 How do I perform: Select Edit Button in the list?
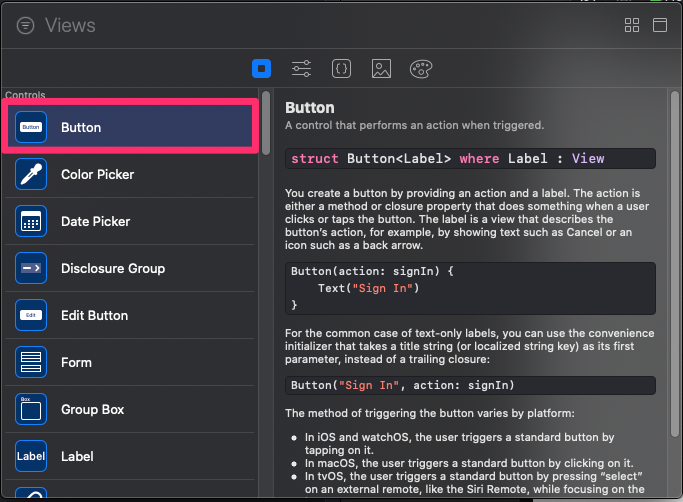(130, 315)
